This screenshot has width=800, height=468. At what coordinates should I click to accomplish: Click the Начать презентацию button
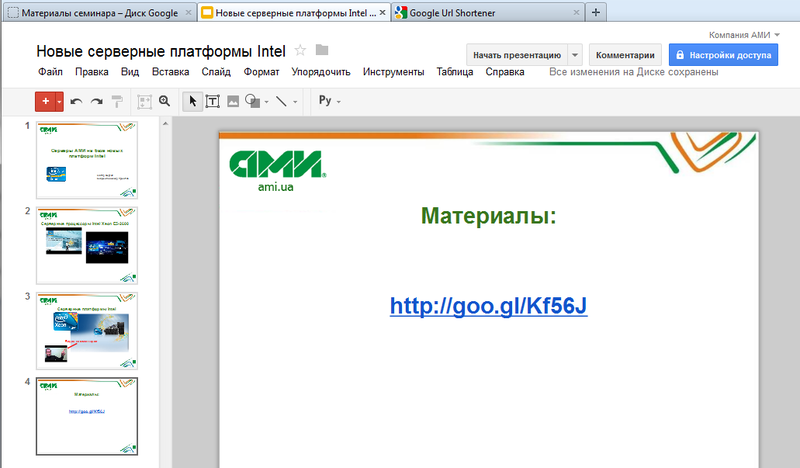pos(517,55)
